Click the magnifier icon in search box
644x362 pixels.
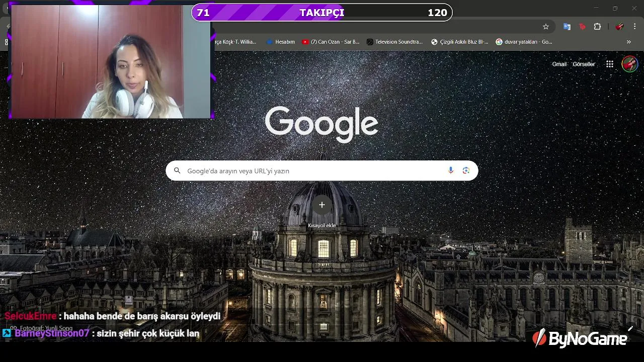click(x=177, y=170)
